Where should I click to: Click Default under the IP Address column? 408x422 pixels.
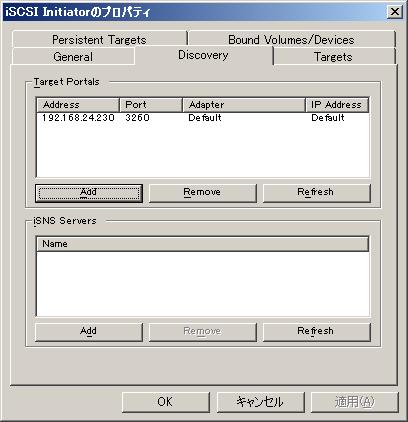tap(328, 118)
